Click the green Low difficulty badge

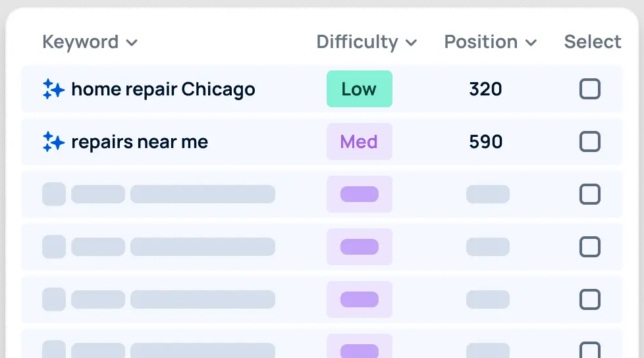tap(360, 89)
